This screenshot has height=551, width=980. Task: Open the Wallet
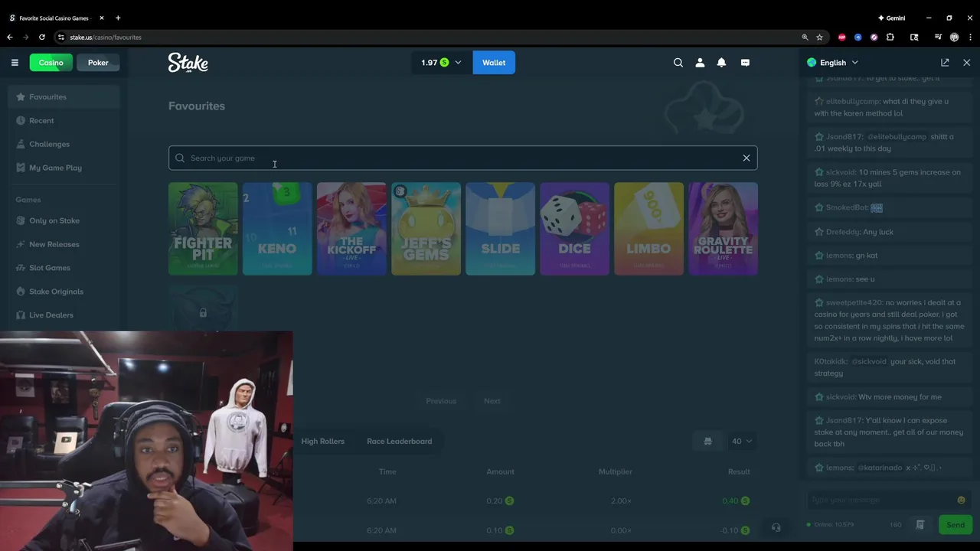[x=494, y=63]
